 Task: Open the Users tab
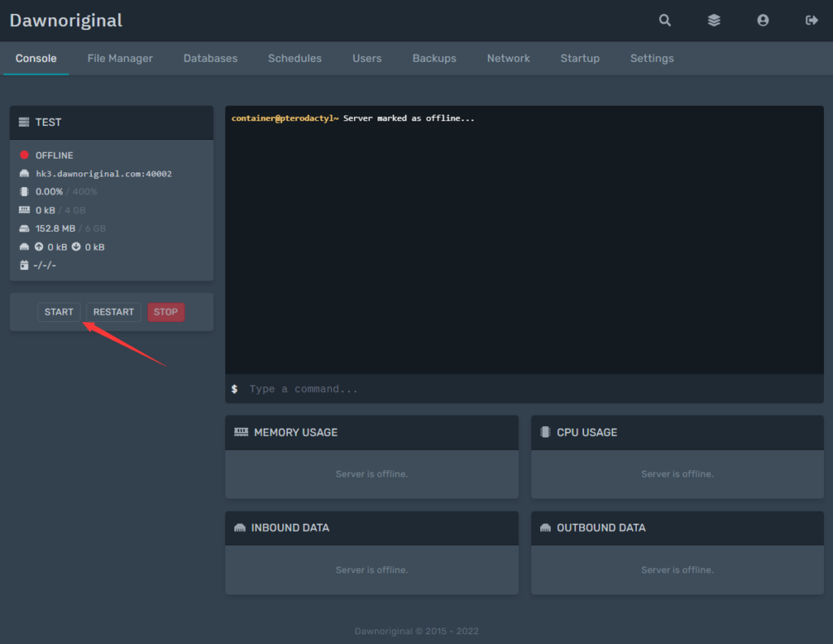pos(367,59)
